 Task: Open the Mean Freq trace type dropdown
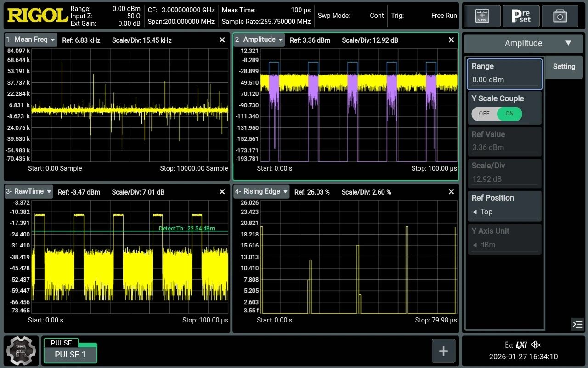(31, 40)
